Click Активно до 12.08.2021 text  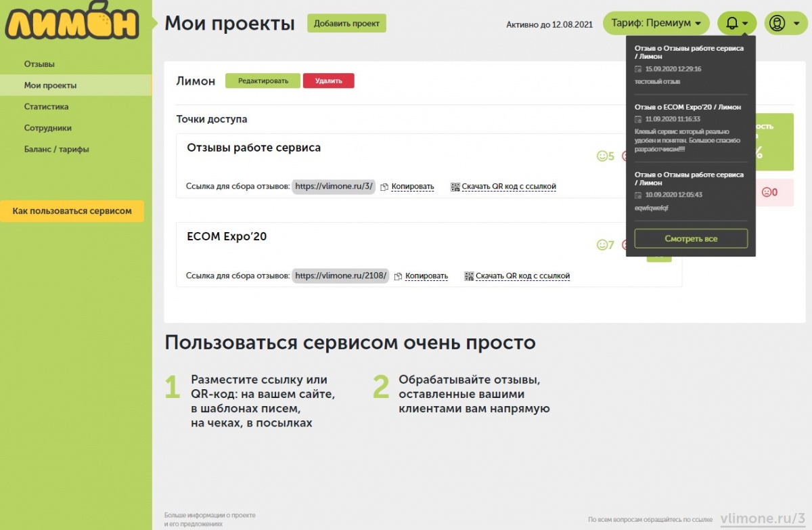tap(549, 24)
